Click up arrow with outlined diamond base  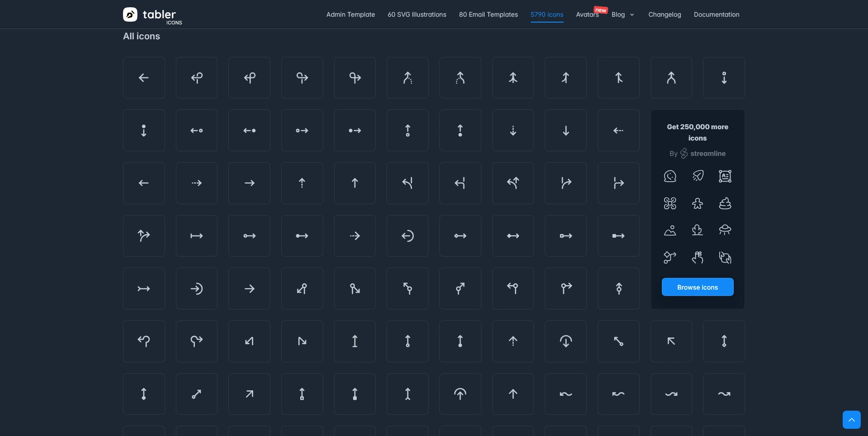click(x=724, y=341)
